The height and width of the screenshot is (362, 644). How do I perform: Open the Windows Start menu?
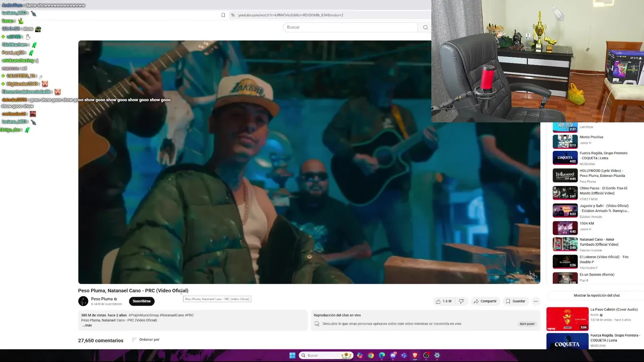pyautogui.click(x=292, y=355)
